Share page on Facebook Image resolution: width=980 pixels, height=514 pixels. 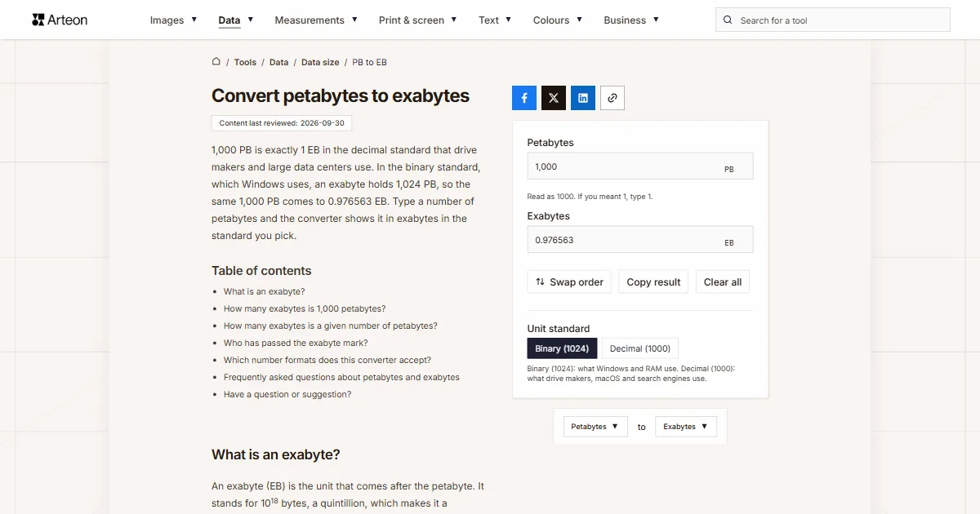coord(524,98)
